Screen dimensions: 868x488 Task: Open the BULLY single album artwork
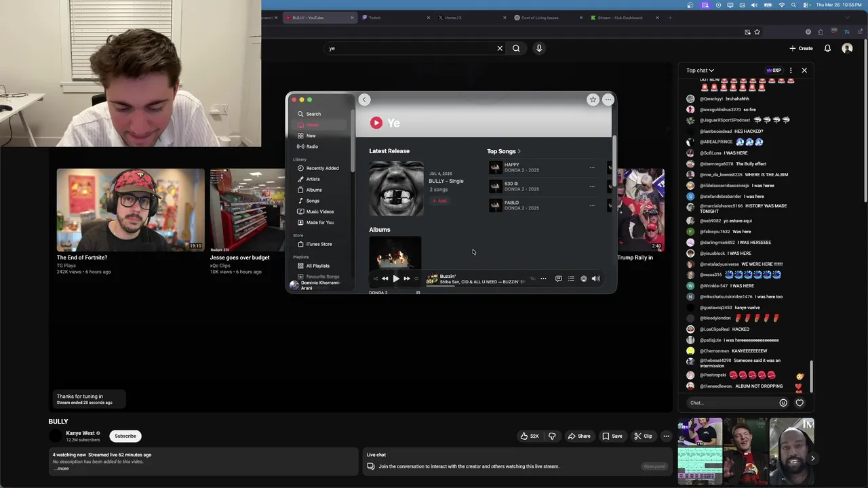(x=396, y=188)
